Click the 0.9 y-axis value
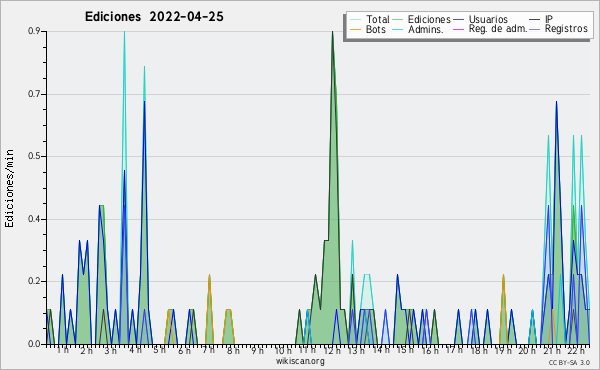 (x=34, y=31)
